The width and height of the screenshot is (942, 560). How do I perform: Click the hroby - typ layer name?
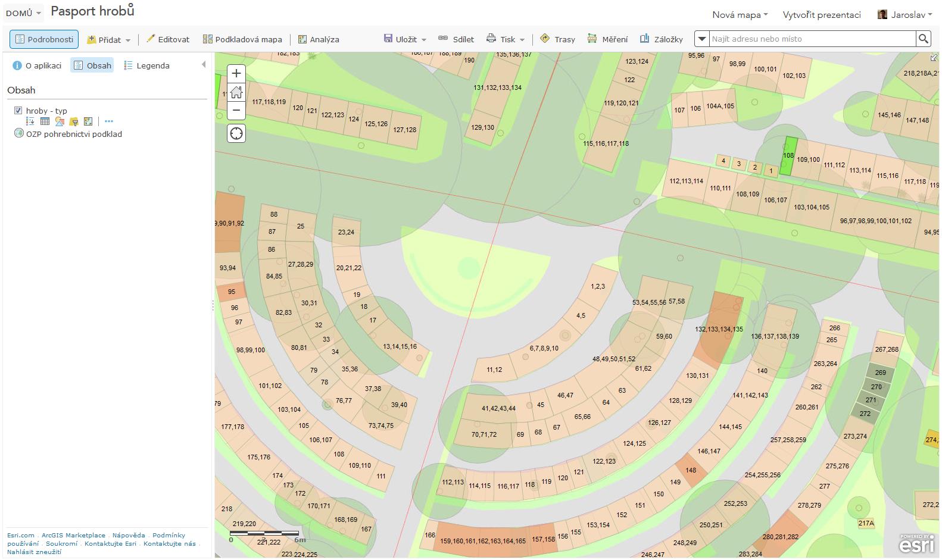pyautogui.click(x=46, y=111)
